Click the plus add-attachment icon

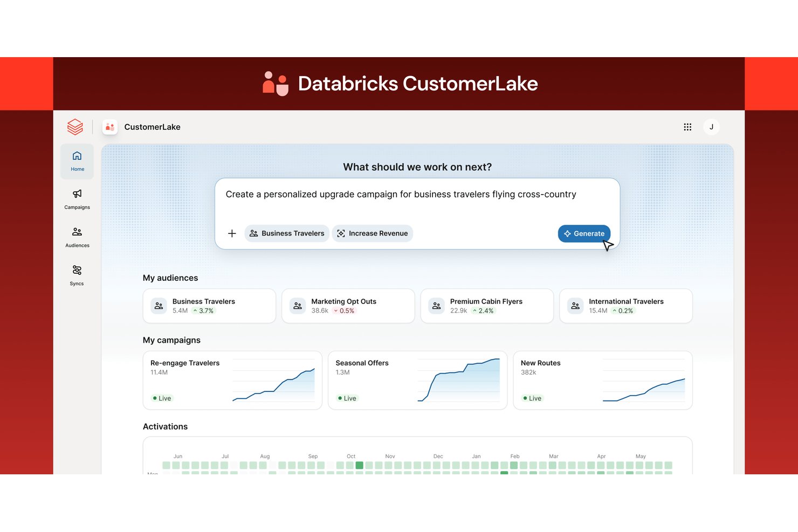[x=232, y=233]
